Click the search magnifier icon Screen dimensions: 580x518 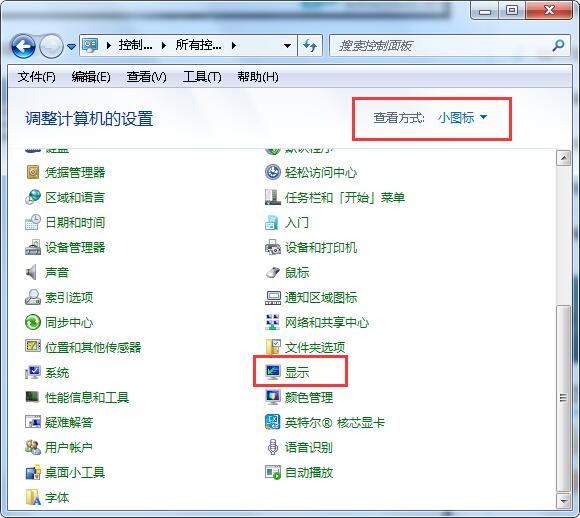point(559,46)
